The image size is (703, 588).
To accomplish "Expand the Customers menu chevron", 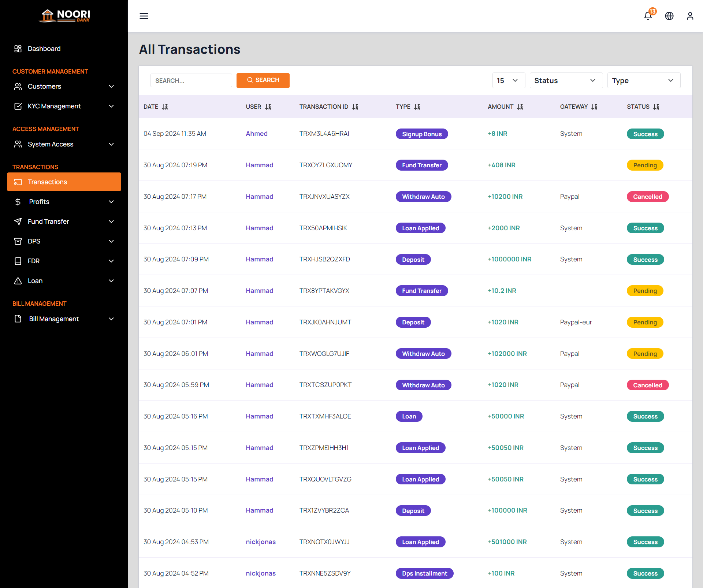I will pyautogui.click(x=111, y=86).
